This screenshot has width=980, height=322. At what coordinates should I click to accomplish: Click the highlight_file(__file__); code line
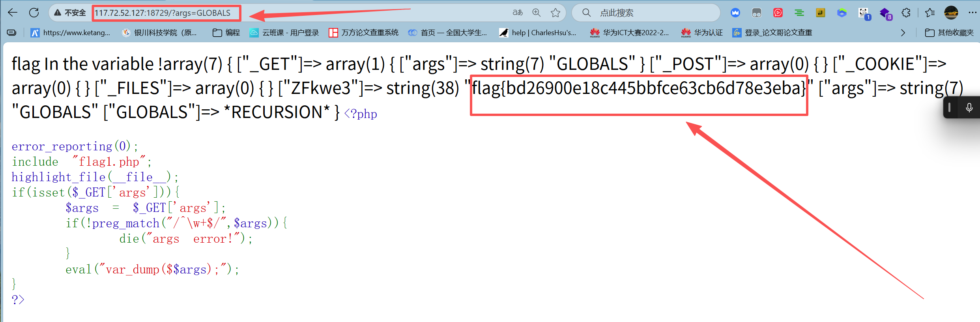(x=95, y=177)
